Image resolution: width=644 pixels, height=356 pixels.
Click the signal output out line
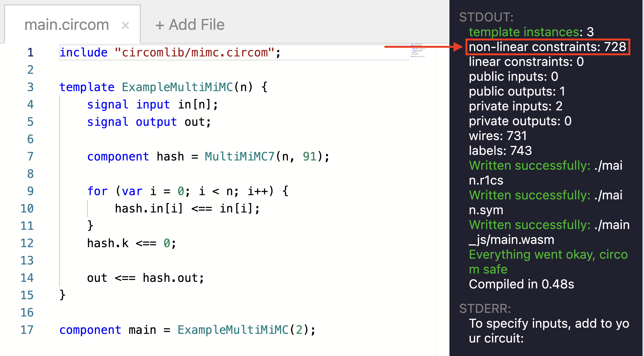point(149,122)
